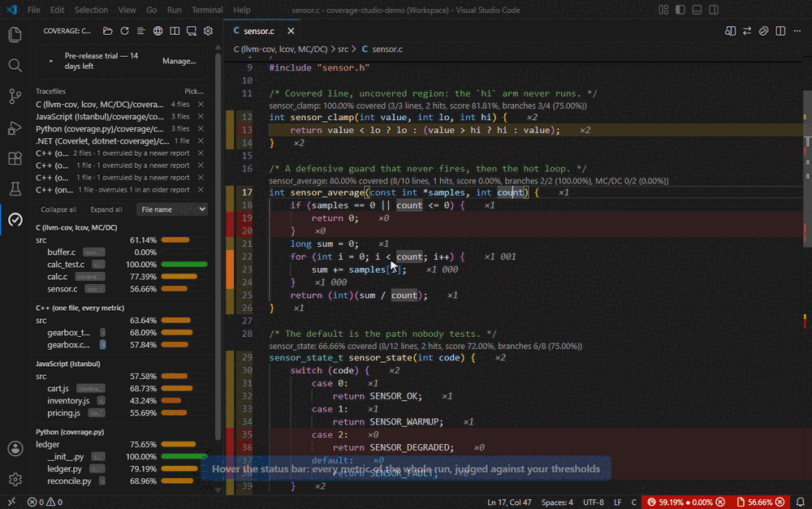Open the Accounts menu icon
The width and height of the screenshot is (812, 509).
15,448
